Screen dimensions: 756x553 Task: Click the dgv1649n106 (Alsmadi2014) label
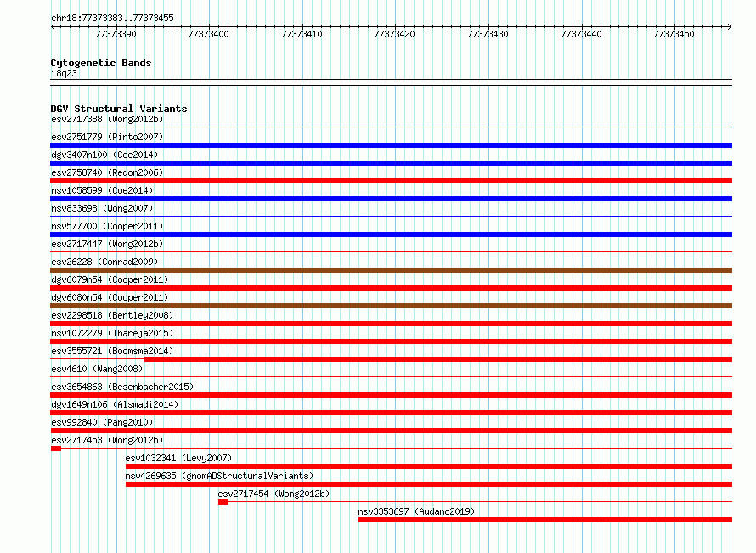tap(115, 404)
